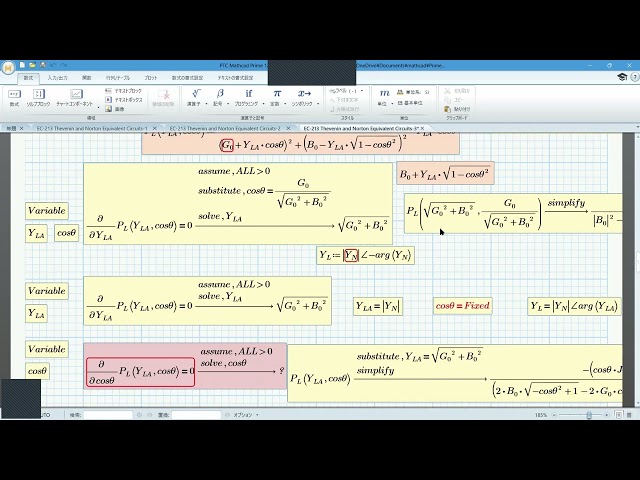This screenshot has height=480, width=640.
Task: Close the Equivalent Circuits-2 worksheet tab
Action: click(x=288, y=128)
